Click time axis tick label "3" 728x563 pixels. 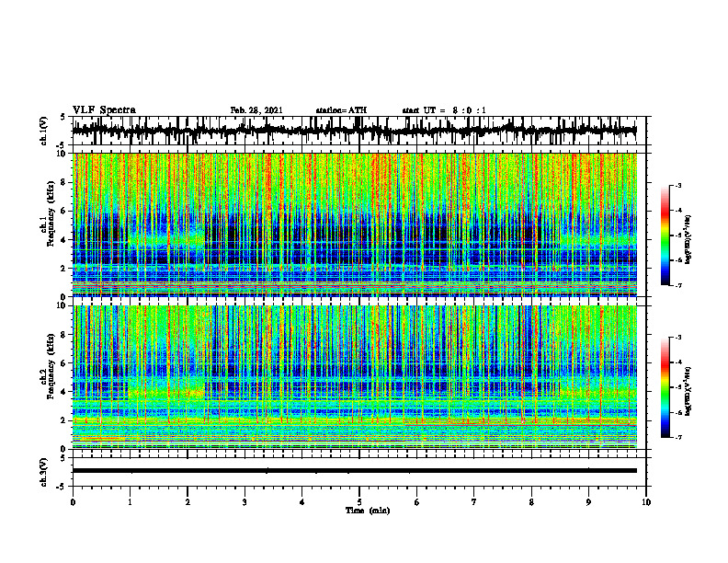click(245, 502)
